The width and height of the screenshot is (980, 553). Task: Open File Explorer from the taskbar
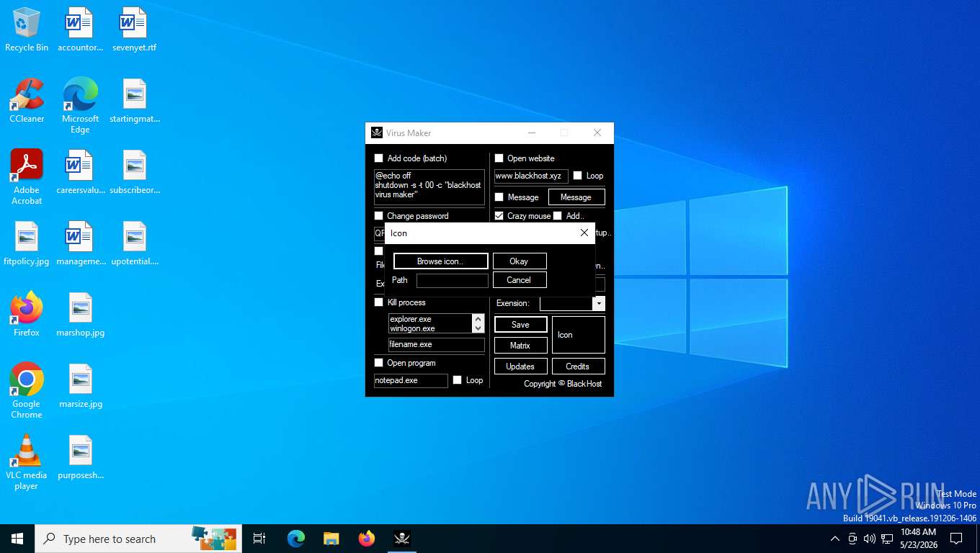(331, 539)
